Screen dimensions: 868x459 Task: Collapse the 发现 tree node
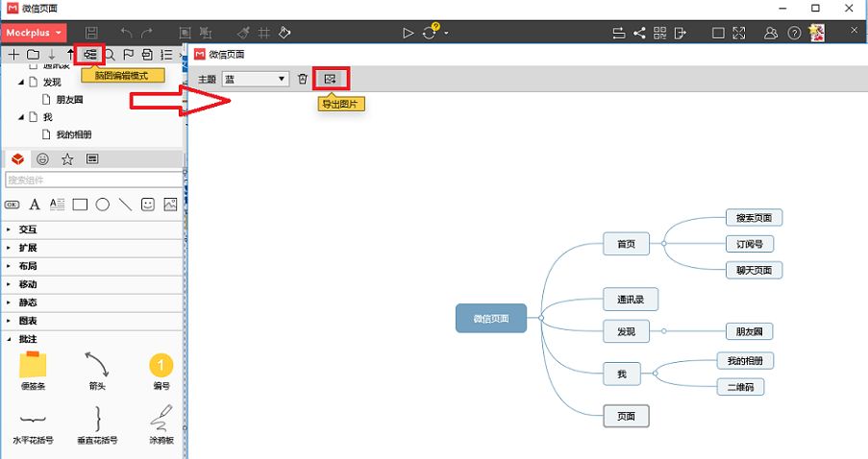coord(21,83)
